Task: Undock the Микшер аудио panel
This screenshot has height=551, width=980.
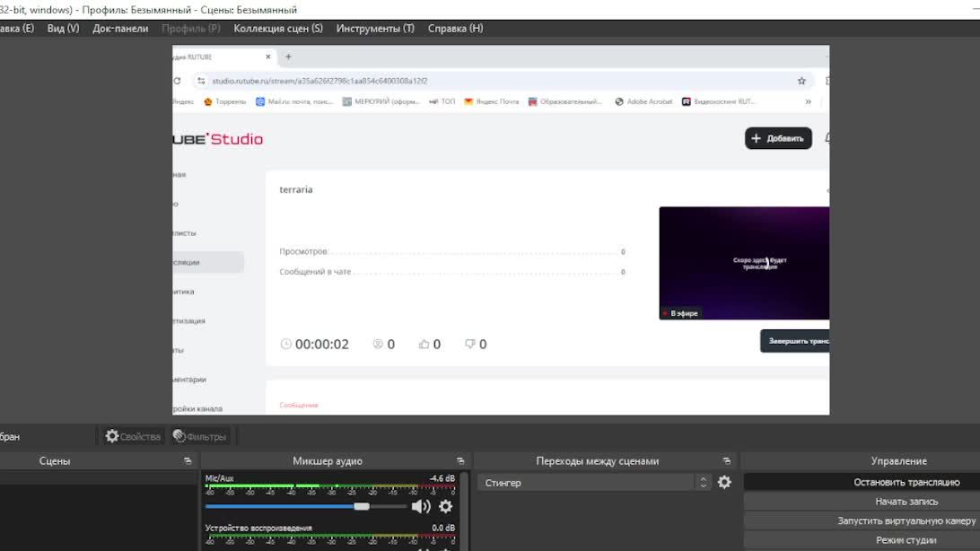Action: pyautogui.click(x=460, y=461)
